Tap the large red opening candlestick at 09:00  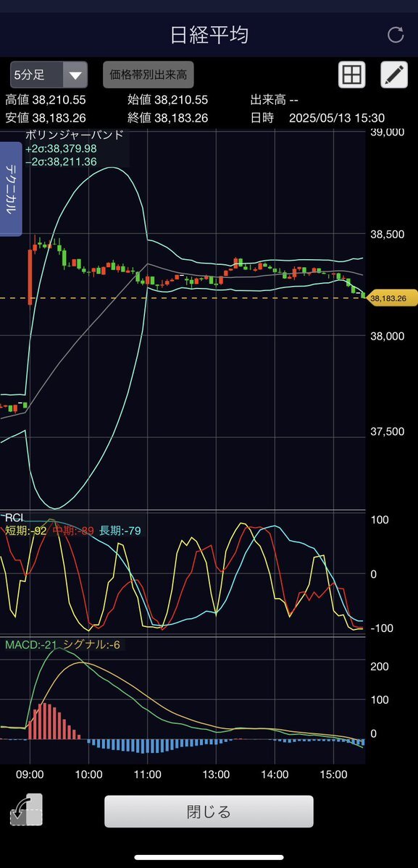click(x=30, y=277)
